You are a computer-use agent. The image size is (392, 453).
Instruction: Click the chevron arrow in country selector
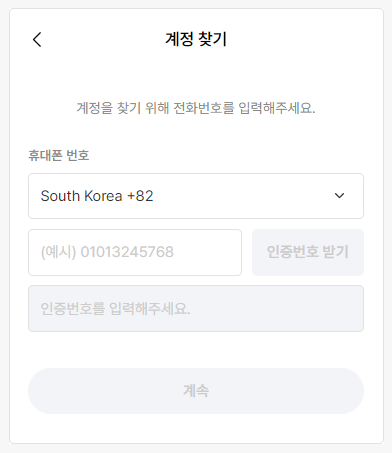coord(339,196)
